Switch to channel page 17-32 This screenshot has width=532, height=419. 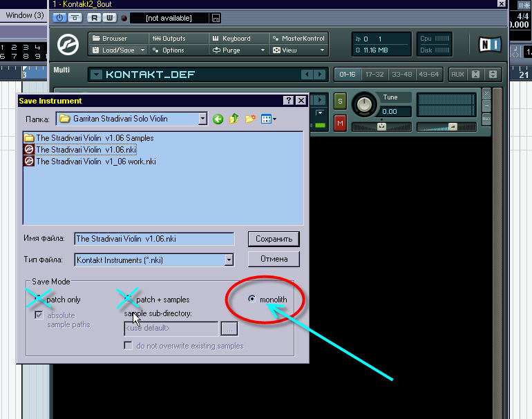tap(374, 75)
